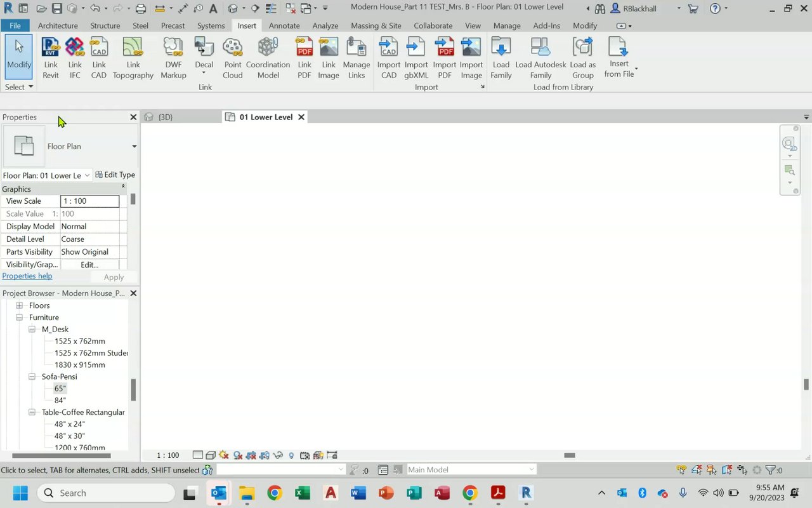Click the 1 : 100 view scale button
The height and width of the screenshot is (508, 812).
(x=167, y=455)
